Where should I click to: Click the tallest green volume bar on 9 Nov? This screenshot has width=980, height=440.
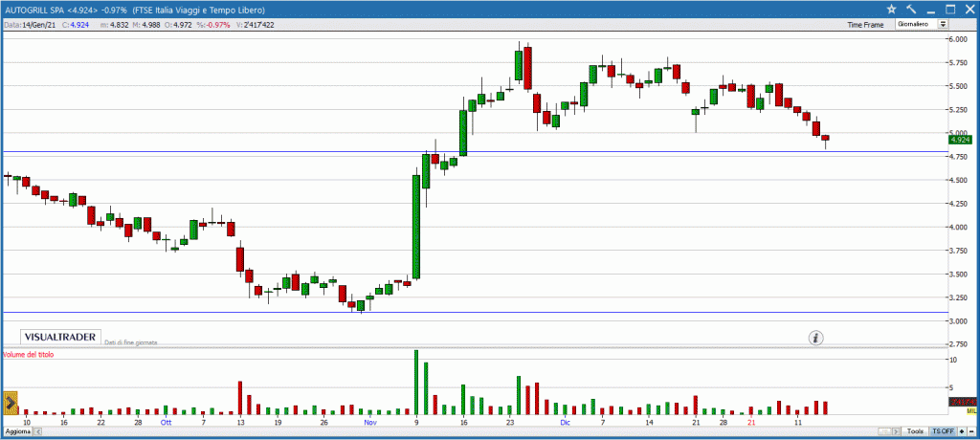(415, 383)
